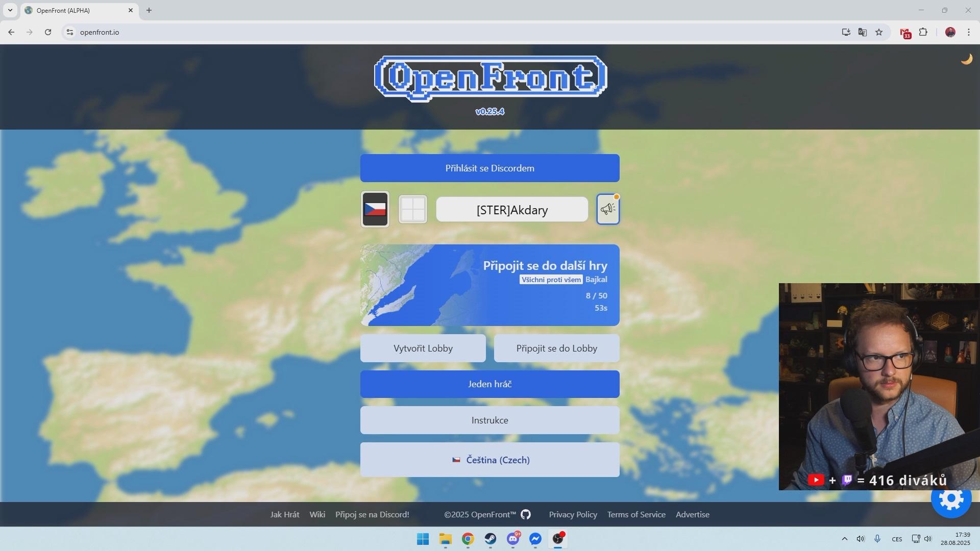Open Připoj se na Discord! link
980x551 pixels.
click(372, 514)
